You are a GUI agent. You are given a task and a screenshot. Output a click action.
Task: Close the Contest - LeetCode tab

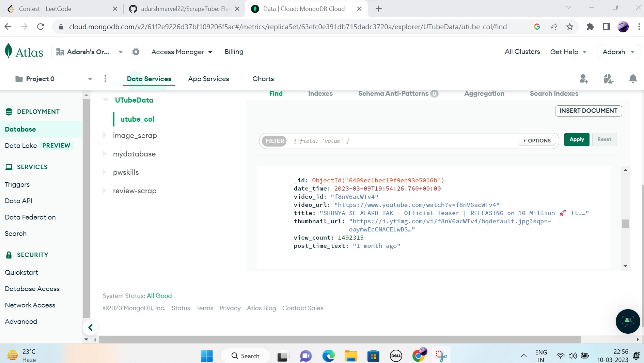coord(115,9)
